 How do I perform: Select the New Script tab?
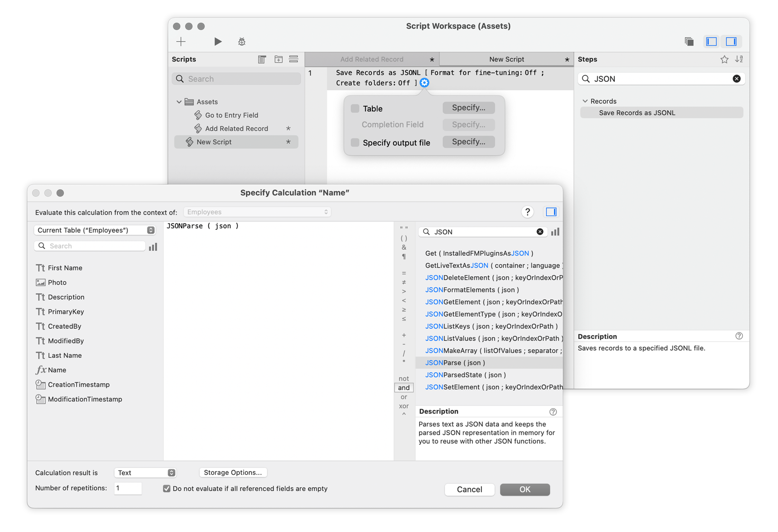(506, 59)
